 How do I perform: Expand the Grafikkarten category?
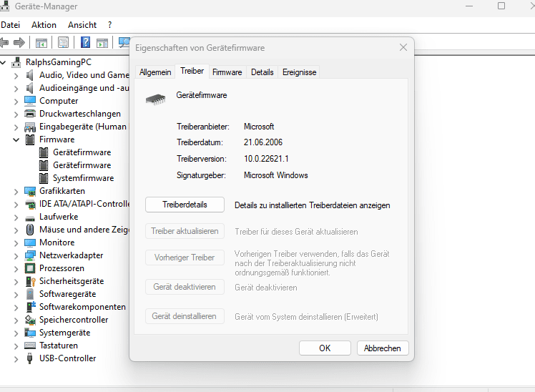[x=16, y=192]
